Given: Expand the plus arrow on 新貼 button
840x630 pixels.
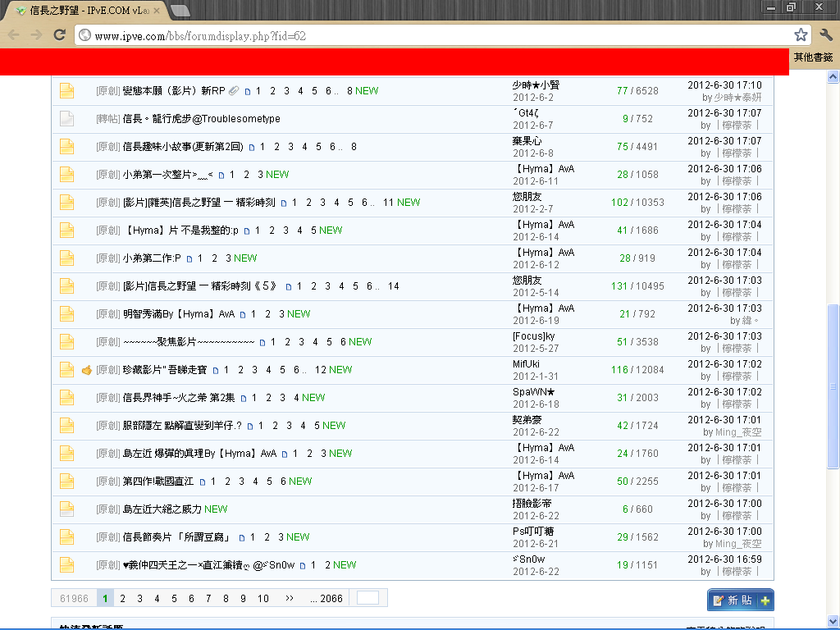Looking at the screenshot, I should 765,600.
